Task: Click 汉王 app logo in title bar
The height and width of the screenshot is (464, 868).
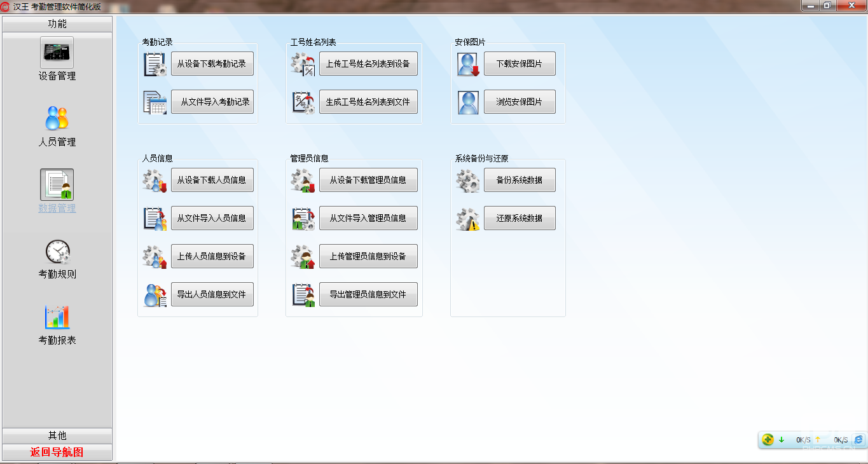Action: point(6,6)
